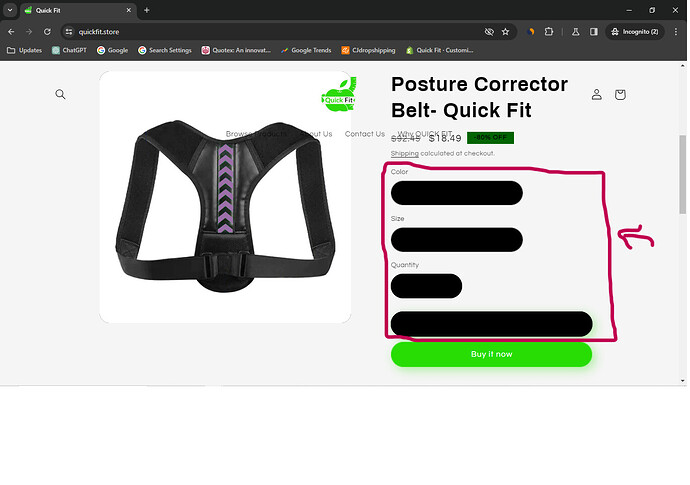Follow the Shipping policy link
Image resolution: width=690 pixels, height=485 pixels.
pos(404,153)
